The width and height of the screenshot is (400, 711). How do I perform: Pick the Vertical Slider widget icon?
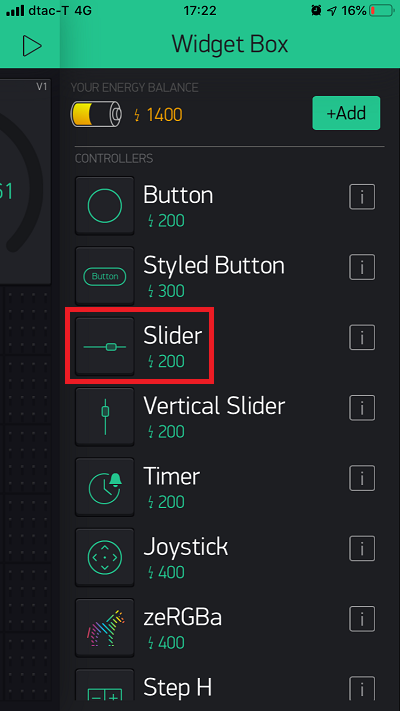tap(105, 417)
